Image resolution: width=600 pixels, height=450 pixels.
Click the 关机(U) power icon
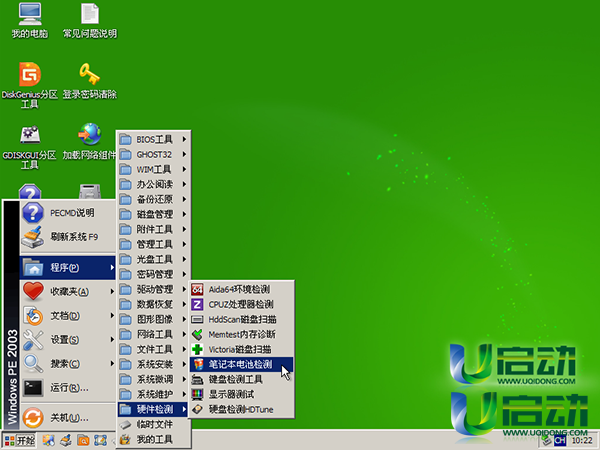(x=33, y=417)
